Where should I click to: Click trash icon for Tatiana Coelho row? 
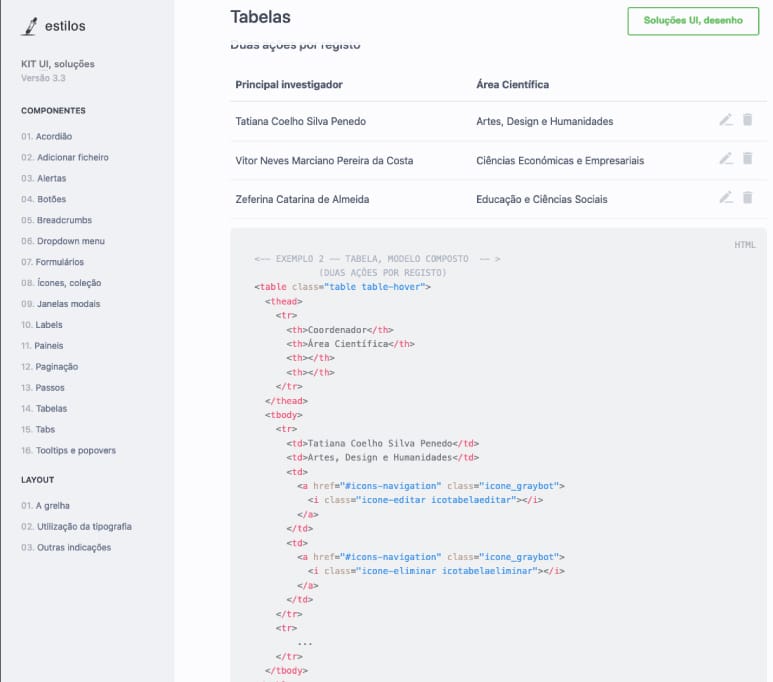[747, 120]
